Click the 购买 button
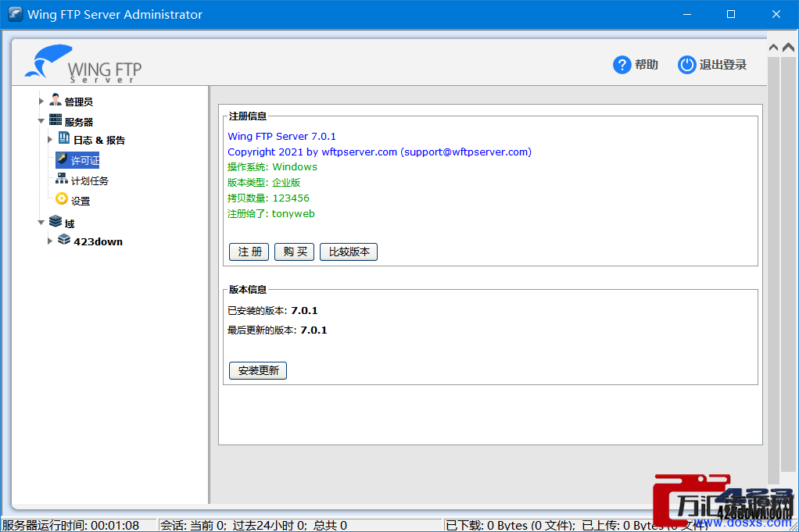 tap(295, 252)
